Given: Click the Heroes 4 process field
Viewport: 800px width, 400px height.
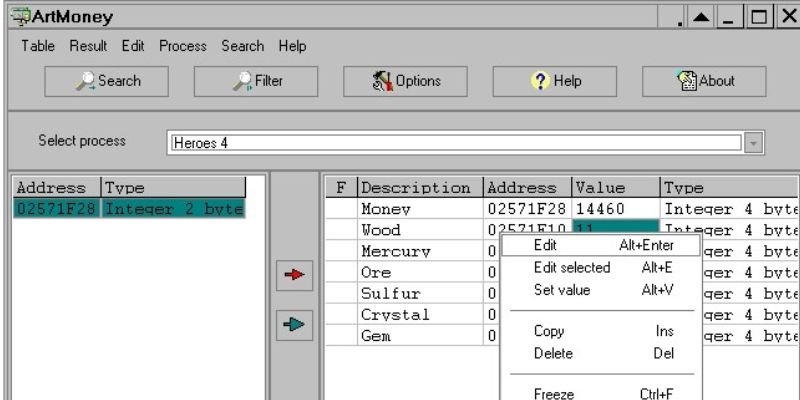Looking at the screenshot, I should 456,143.
